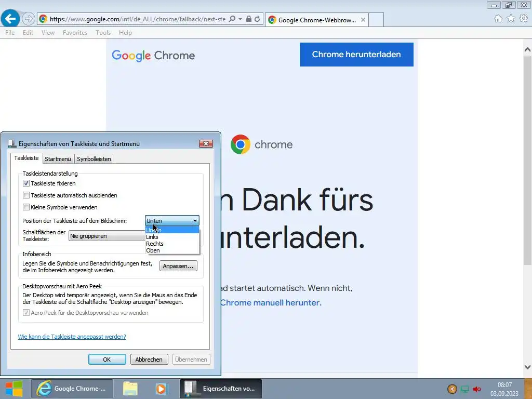Enable Taskleiste automatisch ausblenden

(26, 195)
